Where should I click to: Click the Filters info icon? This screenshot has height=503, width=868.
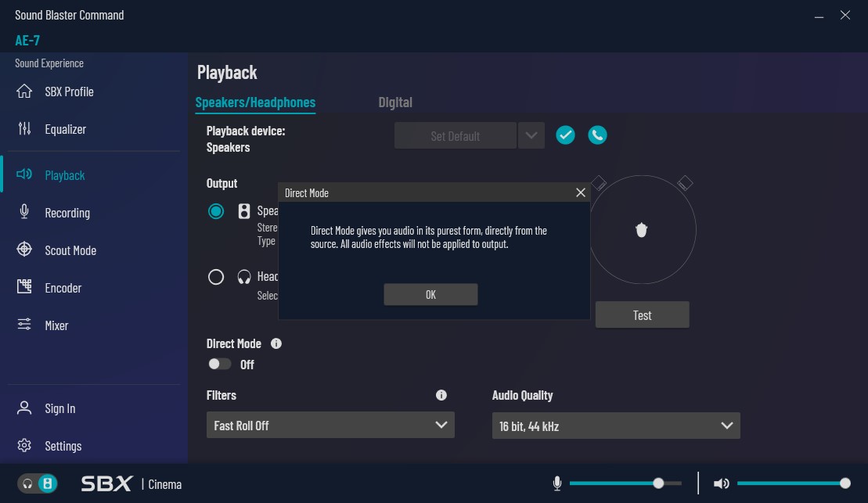441,395
